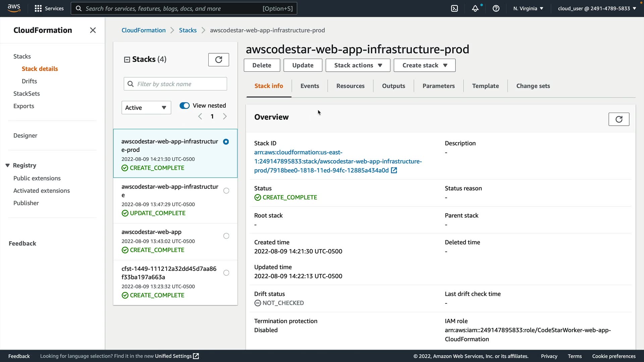Image resolution: width=644 pixels, height=362 pixels.
Task: Open the Template tab
Action: [x=485, y=86]
